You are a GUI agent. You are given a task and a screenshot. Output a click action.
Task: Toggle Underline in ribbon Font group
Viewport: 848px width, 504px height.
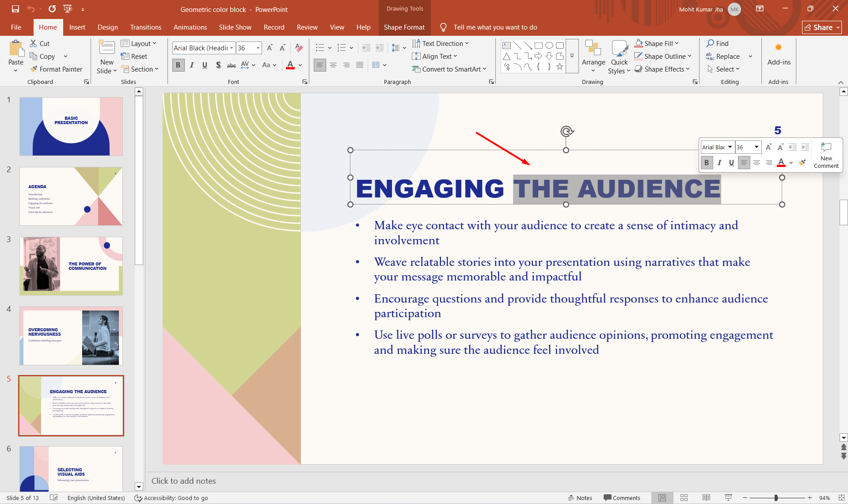tap(205, 65)
